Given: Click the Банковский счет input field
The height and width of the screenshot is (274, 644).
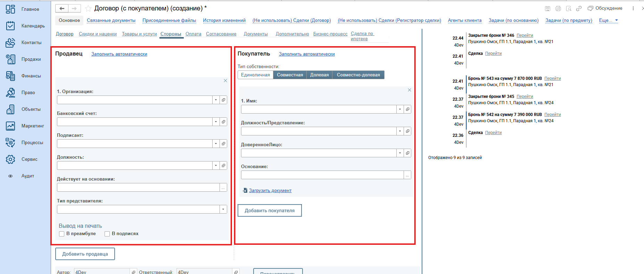Looking at the screenshot, I should 134,122.
